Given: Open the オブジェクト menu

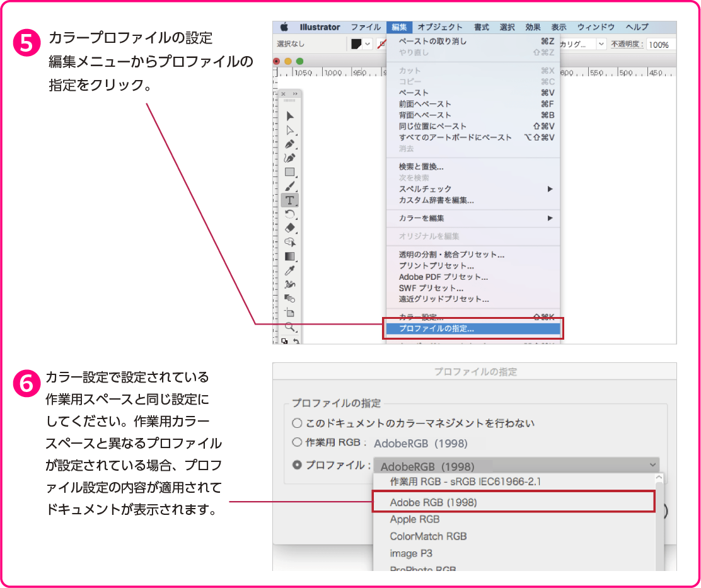Looking at the screenshot, I should [441, 27].
